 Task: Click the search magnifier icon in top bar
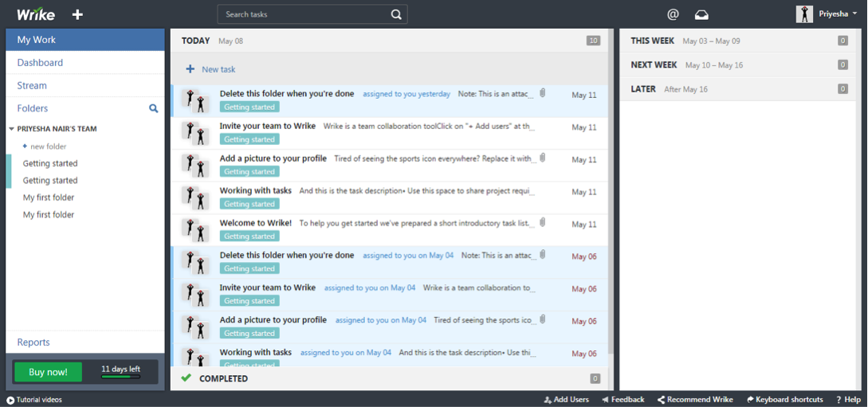[396, 14]
